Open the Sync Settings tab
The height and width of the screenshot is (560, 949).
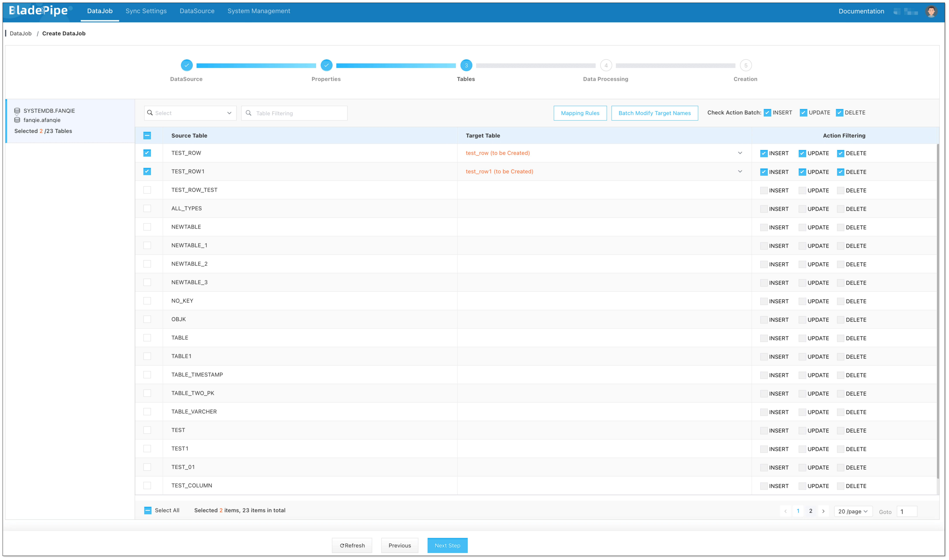(x=146, y=11)
